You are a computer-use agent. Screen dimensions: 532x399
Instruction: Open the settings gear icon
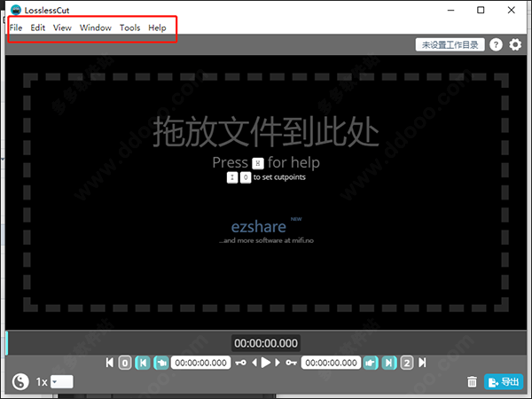515,45
